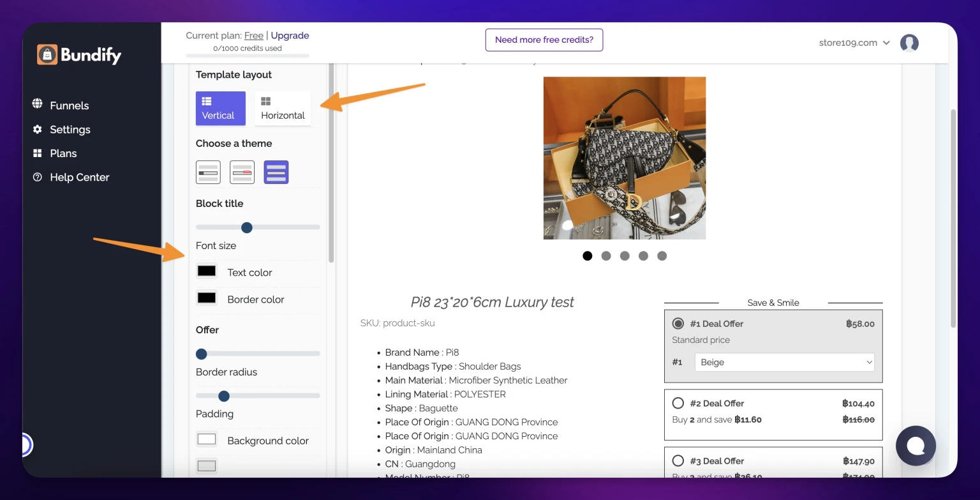
Task: Adjust the Offer padding slider
Action: 223,396
